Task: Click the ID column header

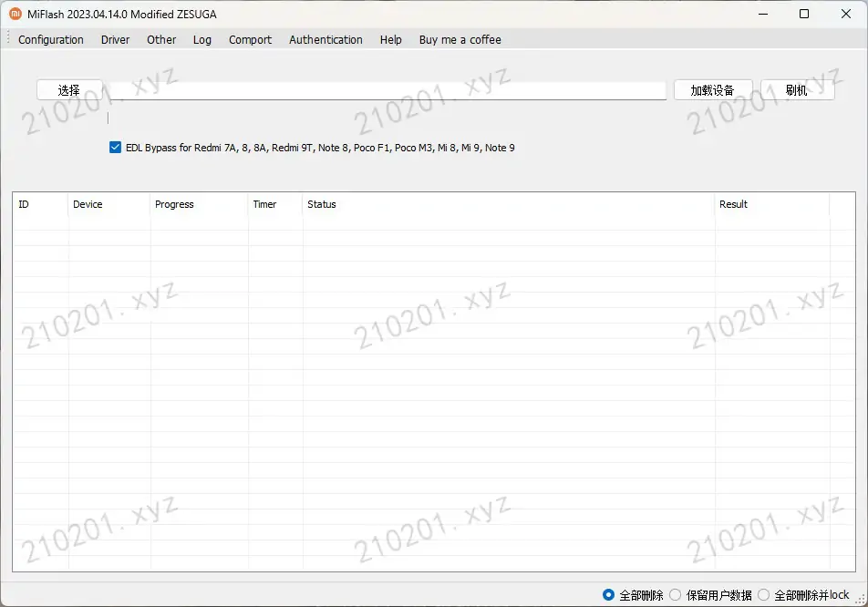Action: coord(40,204)
